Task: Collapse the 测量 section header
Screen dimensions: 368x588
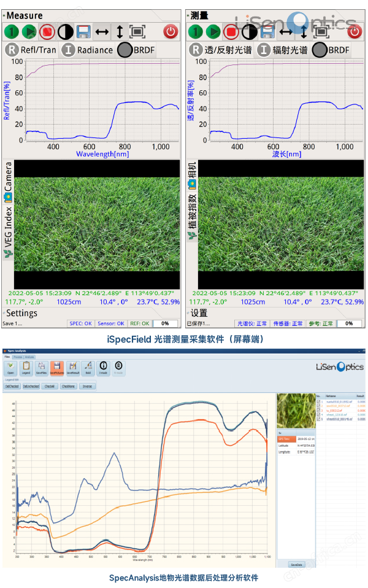Action: point(198,16)
